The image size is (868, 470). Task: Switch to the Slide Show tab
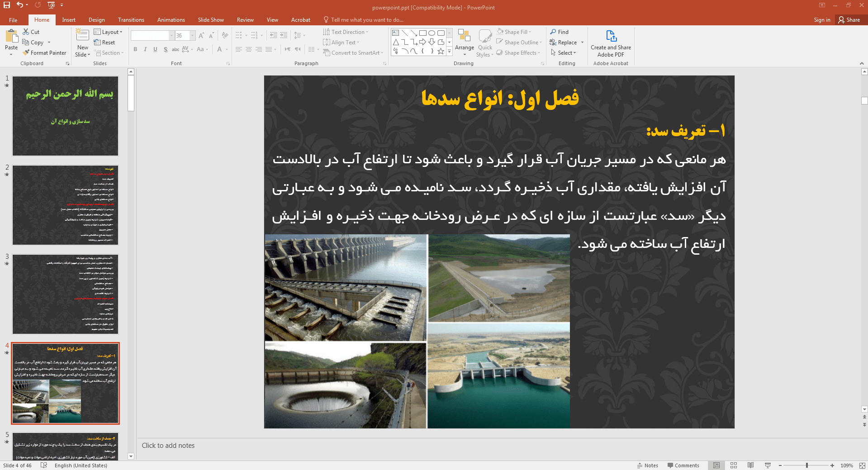(210, 20)
